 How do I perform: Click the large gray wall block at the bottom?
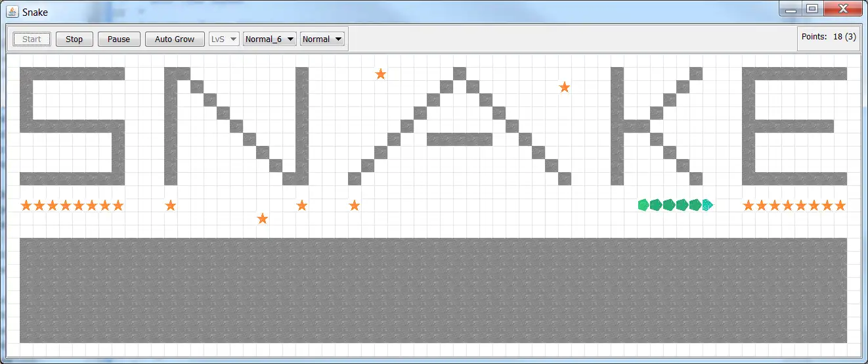[x=433, y=290]
